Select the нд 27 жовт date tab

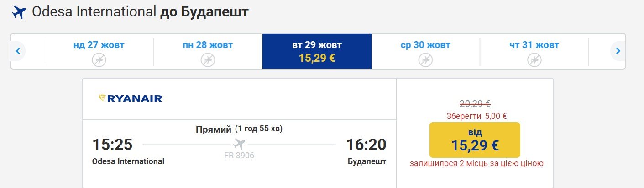(x=99, y=51)
